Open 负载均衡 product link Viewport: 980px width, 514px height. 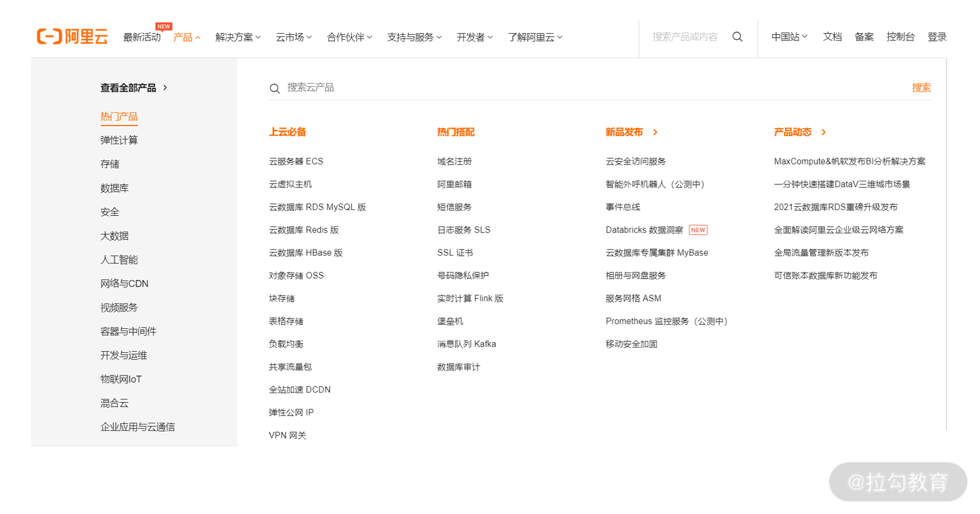coord(286,344)
